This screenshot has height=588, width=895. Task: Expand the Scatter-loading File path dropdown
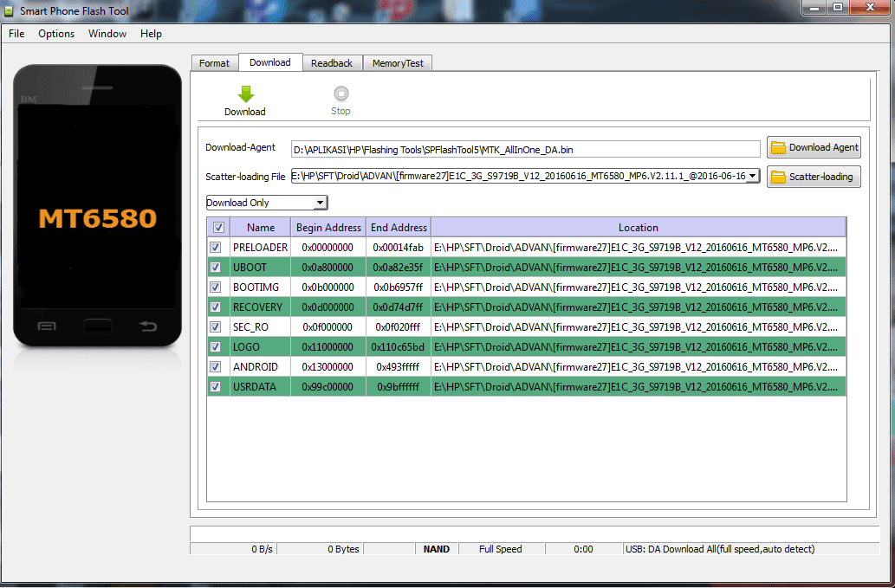pyautogui.click(x=753, y=177)
